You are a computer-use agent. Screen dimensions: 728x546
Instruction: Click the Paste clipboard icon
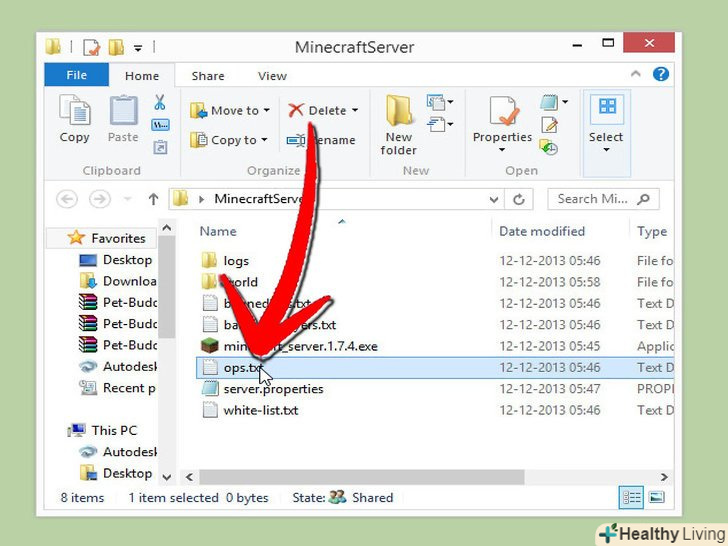coord(123,110)
